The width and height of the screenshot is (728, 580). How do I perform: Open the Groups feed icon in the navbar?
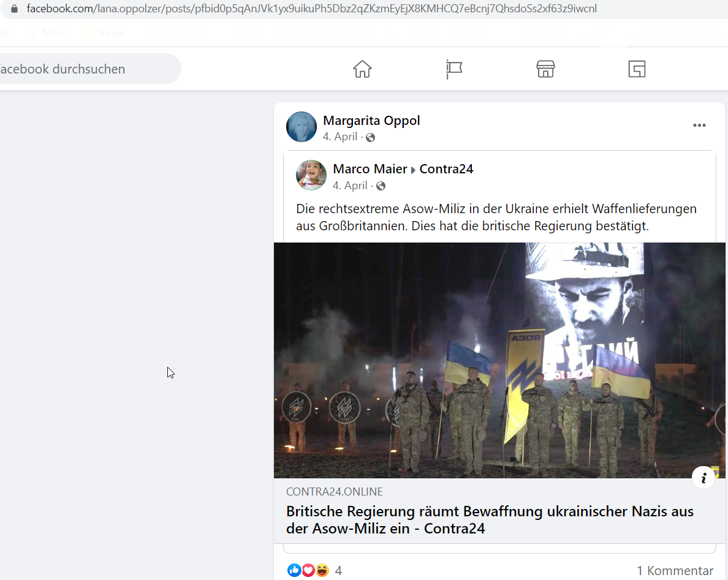point(637,69)
